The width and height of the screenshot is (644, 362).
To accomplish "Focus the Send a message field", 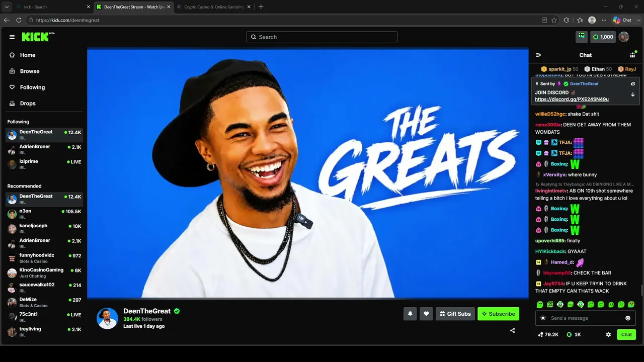I will pos(585,318).
